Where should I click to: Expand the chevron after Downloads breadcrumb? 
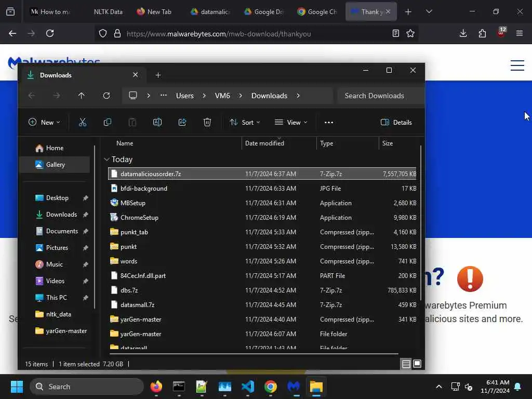(298, 96)
